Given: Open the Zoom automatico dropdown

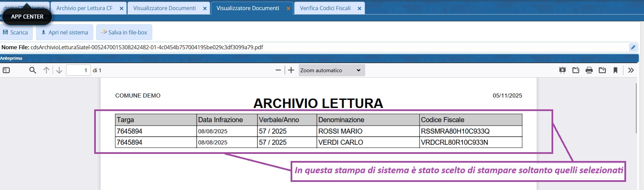Looking at the screenshot, I should tap(331, 70).
